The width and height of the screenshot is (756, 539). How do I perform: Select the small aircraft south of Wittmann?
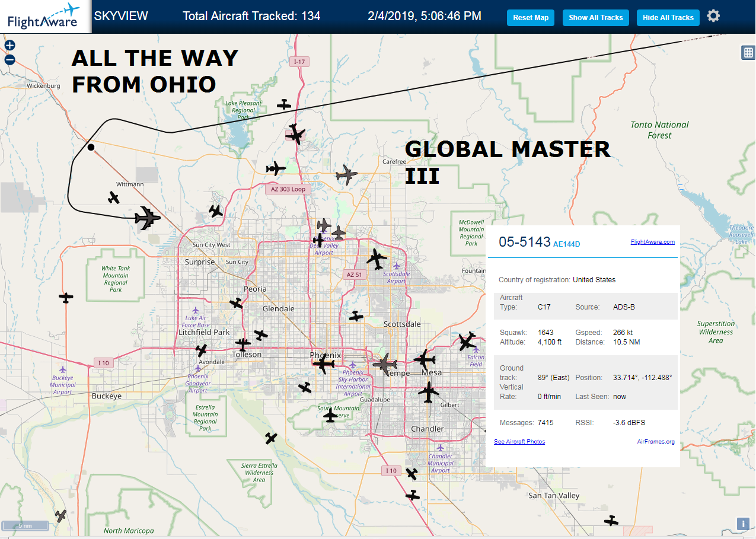114,197
